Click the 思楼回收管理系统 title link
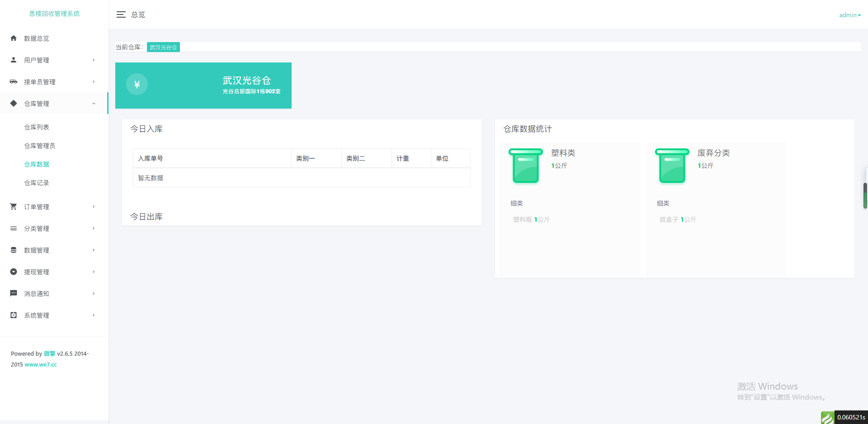Image resolution: width=868 pixels, height=424 pixels. tap(54, 14)
